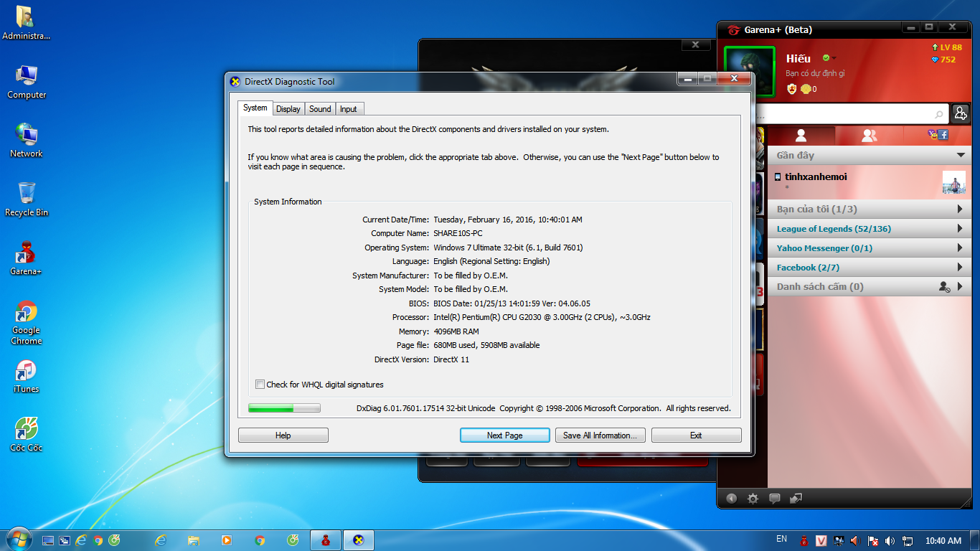The height and width of the screenshot is (551, 980).
Task: Click the Next Page button
Action: 504,435
